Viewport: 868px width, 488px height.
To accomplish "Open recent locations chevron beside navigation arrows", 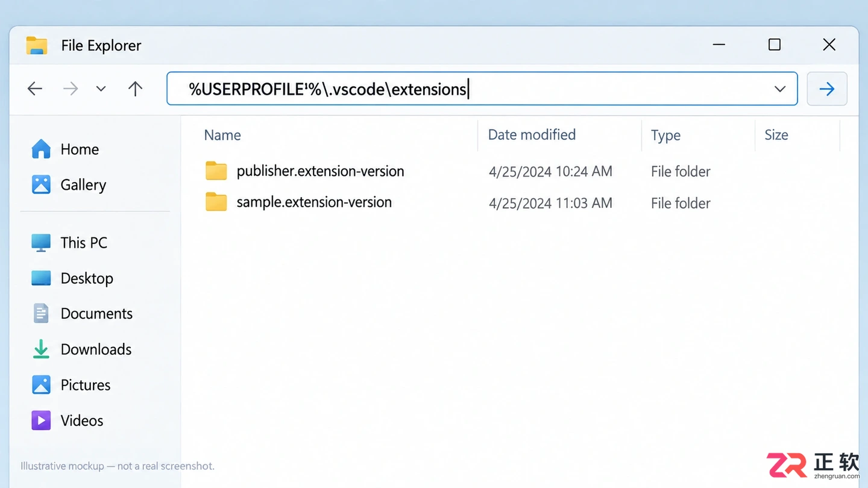I will (x=101, y=89).
